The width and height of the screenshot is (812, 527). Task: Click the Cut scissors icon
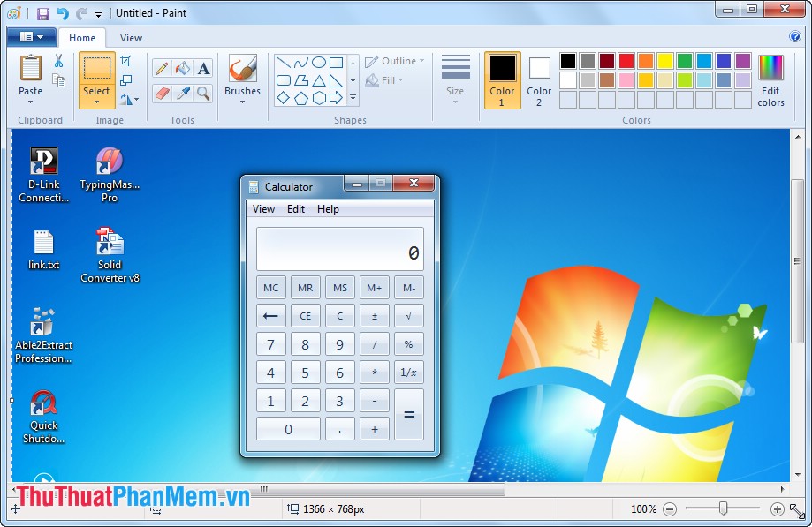(x=58, y=61)
